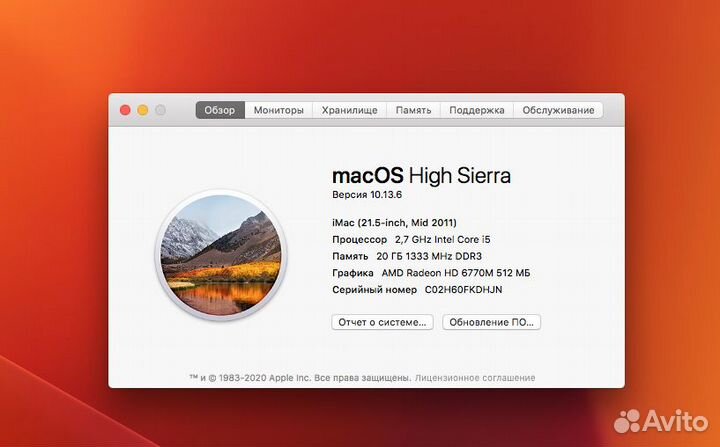Viewport: 720px width, 447px height.
Task: Click the Графика label
Action: click(x=353, y=273)
